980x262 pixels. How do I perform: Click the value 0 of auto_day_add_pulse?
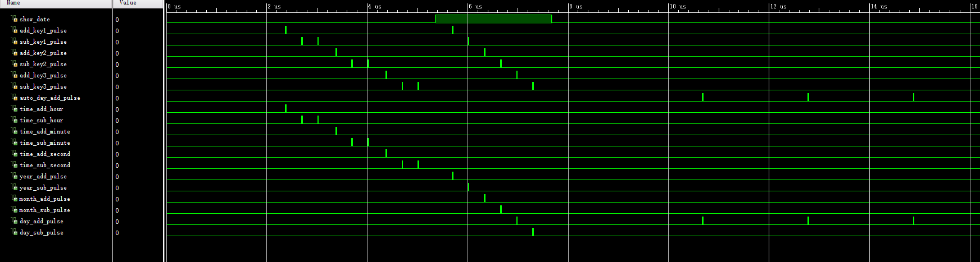point(117,98)
